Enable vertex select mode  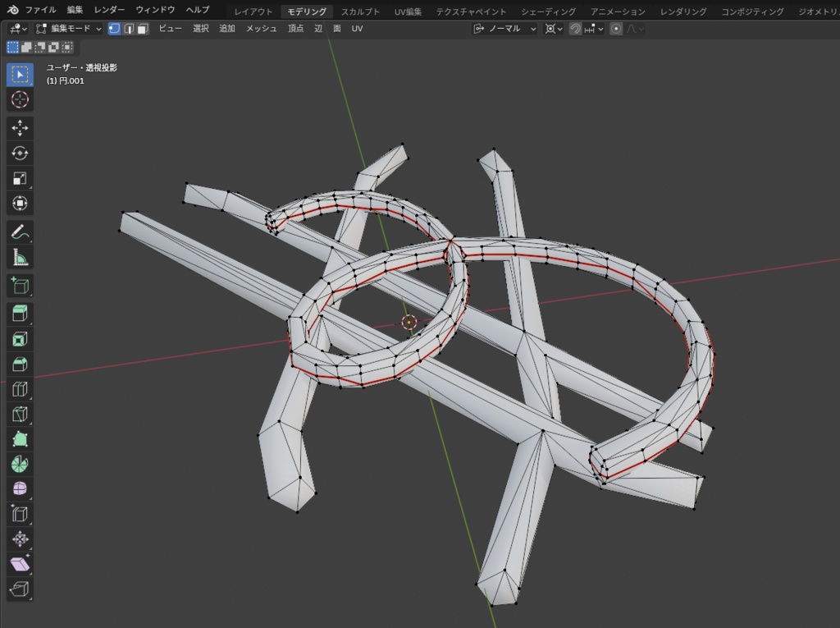click(x=114, y=29)
